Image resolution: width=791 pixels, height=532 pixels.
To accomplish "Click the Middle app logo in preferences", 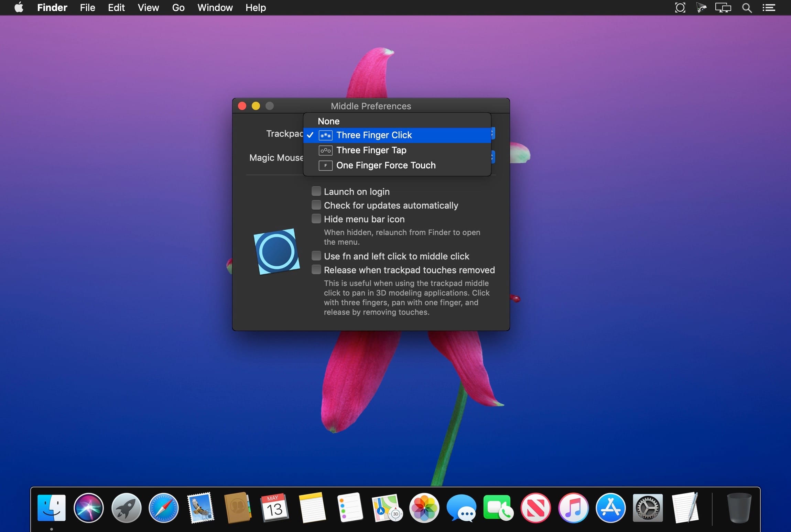I will [277, 252].
